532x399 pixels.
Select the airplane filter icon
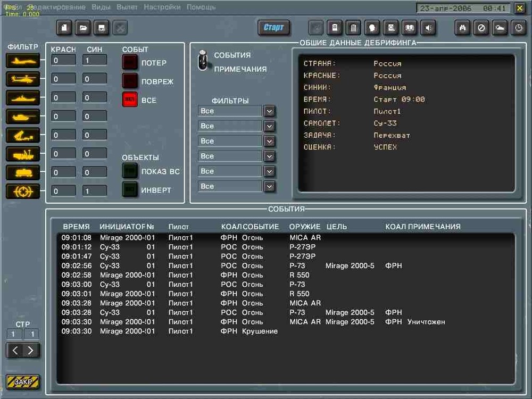[x=23, y=61]
